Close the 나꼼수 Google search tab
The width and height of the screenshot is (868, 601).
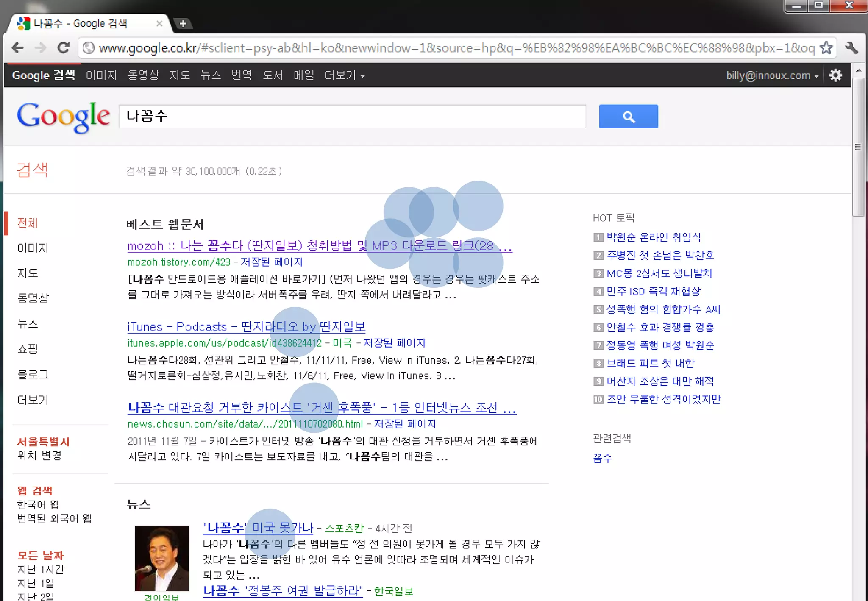click(159, 24)
